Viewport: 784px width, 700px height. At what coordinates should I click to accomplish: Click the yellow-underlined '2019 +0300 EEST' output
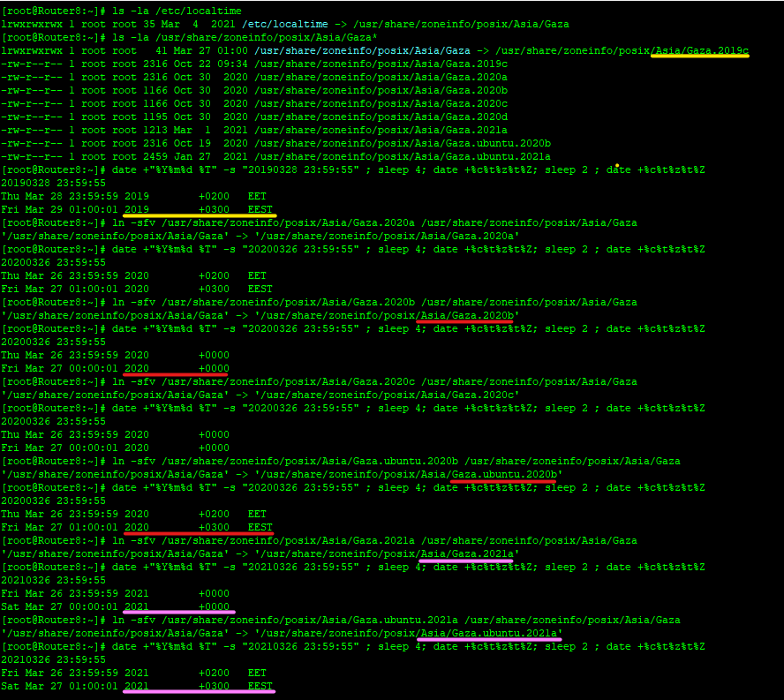199,210
